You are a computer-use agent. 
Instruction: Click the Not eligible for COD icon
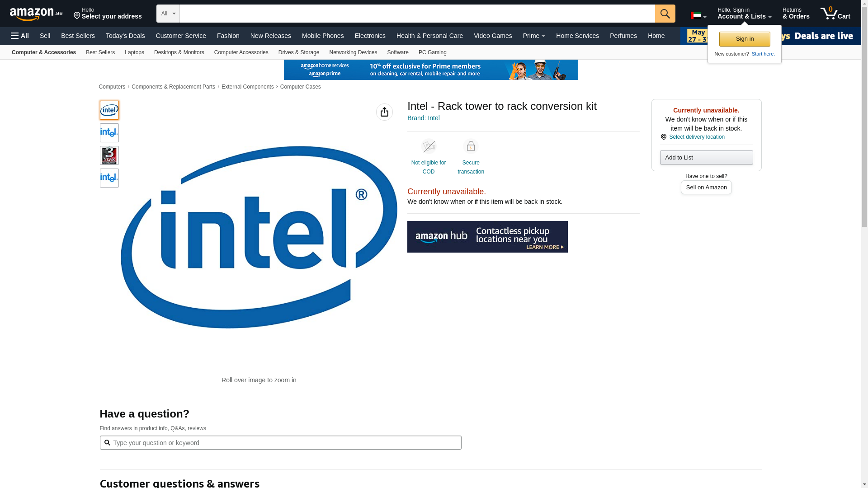coord(428,146)
